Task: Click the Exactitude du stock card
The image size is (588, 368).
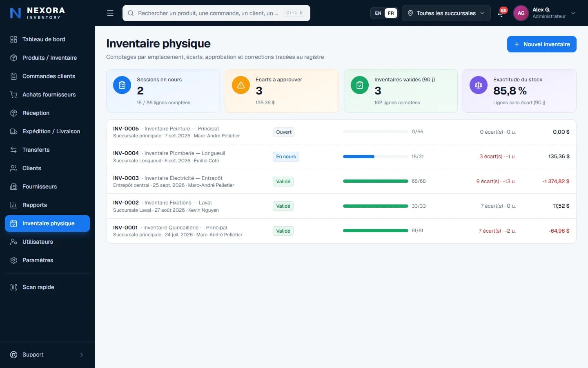Action: (519, 91)
